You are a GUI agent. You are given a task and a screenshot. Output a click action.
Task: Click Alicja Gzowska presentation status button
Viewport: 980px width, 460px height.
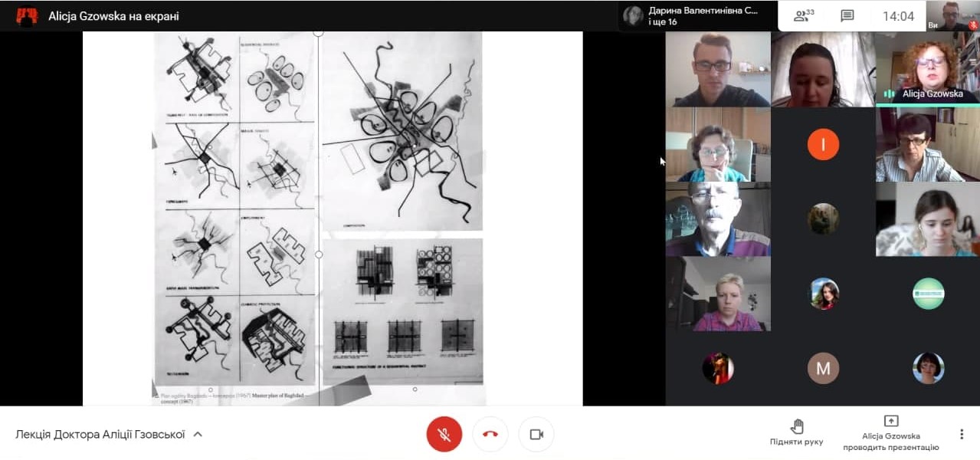(890, 433)
